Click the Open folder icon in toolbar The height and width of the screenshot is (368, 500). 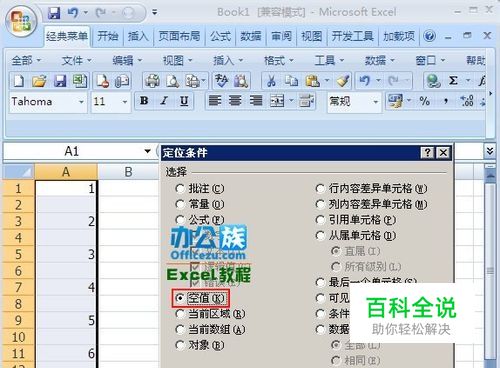tap(39, 81)
